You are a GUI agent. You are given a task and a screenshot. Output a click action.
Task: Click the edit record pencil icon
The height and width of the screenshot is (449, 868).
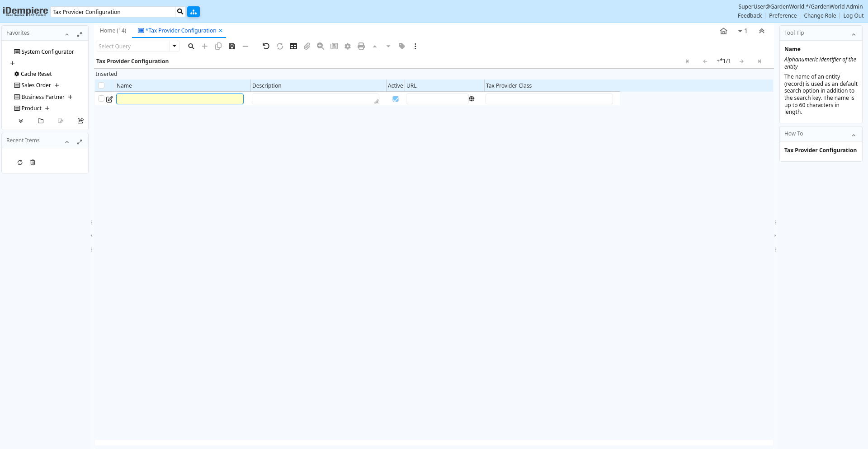[x=109, y=99]
